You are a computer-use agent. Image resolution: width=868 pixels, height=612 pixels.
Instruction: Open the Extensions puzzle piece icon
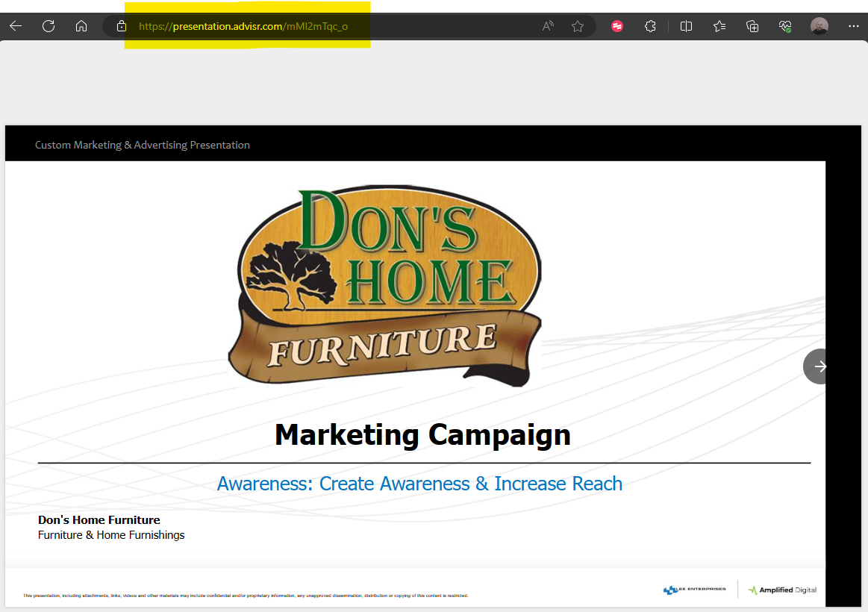click(650, 26)
